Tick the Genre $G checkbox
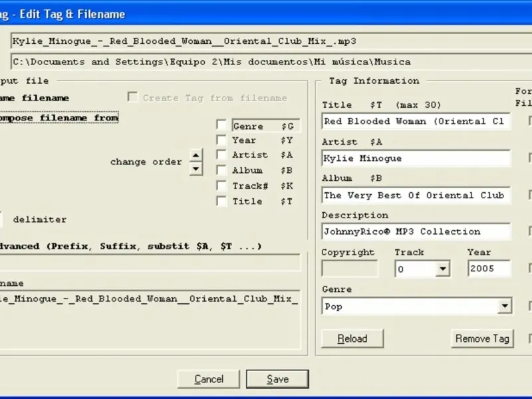Screen dimensions: 532x399 tap(221, 125)
